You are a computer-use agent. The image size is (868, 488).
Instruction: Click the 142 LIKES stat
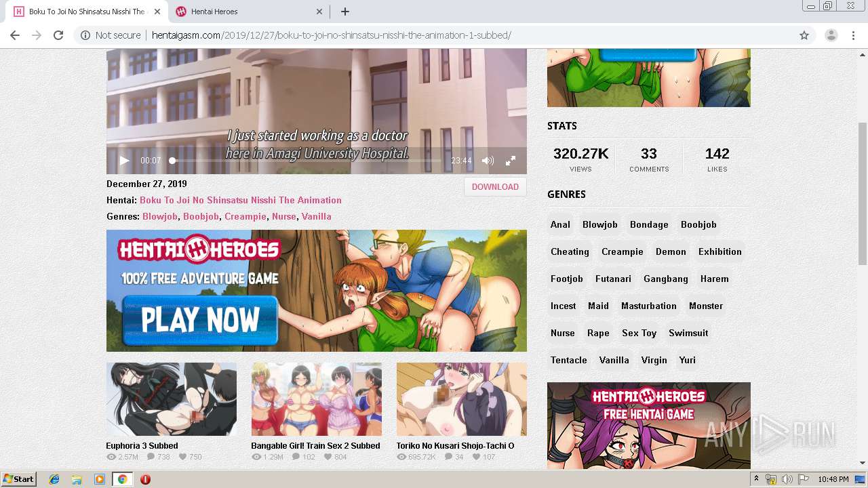(717, 159)
